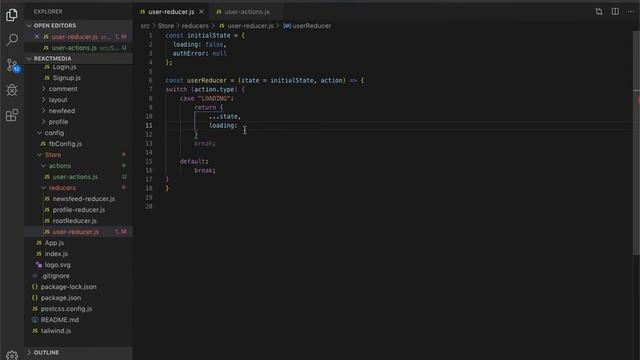Expand the profile folder
Screen dimensions: 640x360
[58, 122]
